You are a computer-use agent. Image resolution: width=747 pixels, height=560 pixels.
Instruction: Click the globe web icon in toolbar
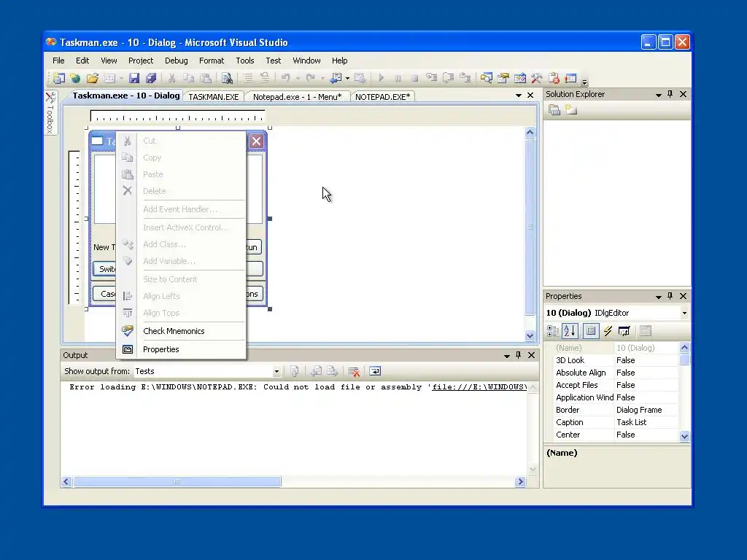(x=75, y=78)
